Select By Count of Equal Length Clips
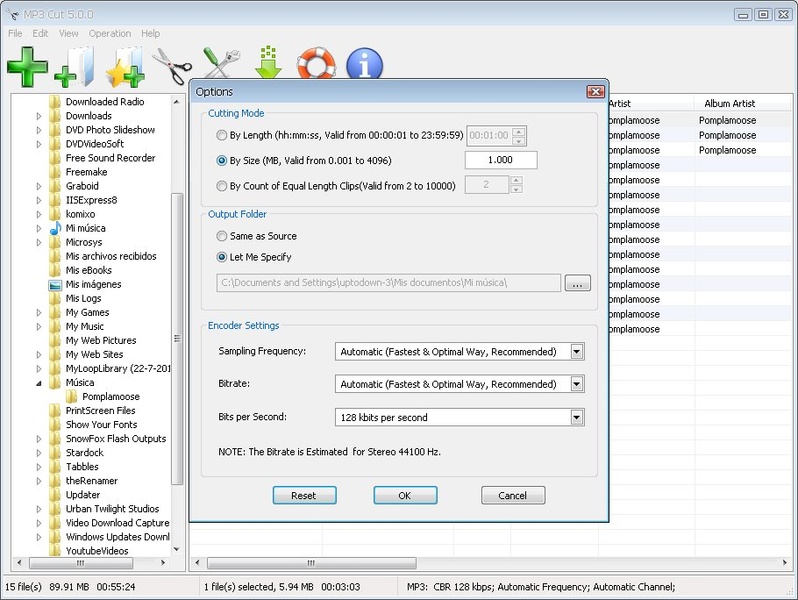The height and width of the screenshot is (600, 798). 221,186
